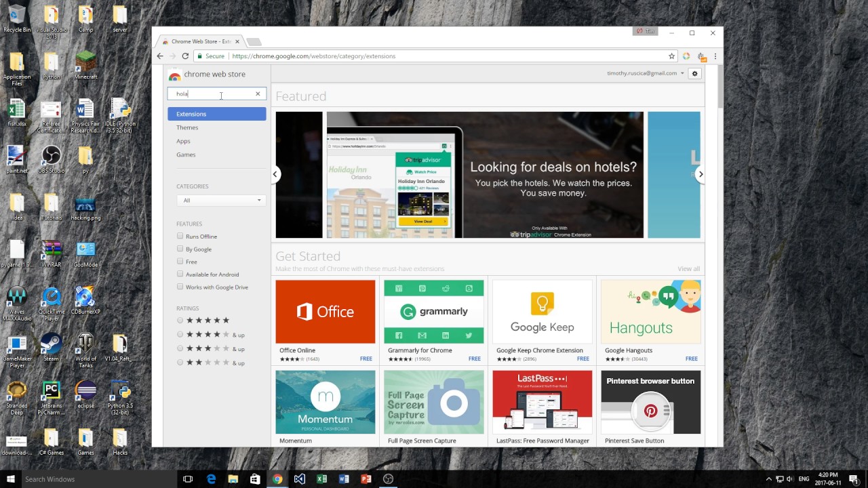Open the notification center icon
The image size is (868, 488).
853,479
